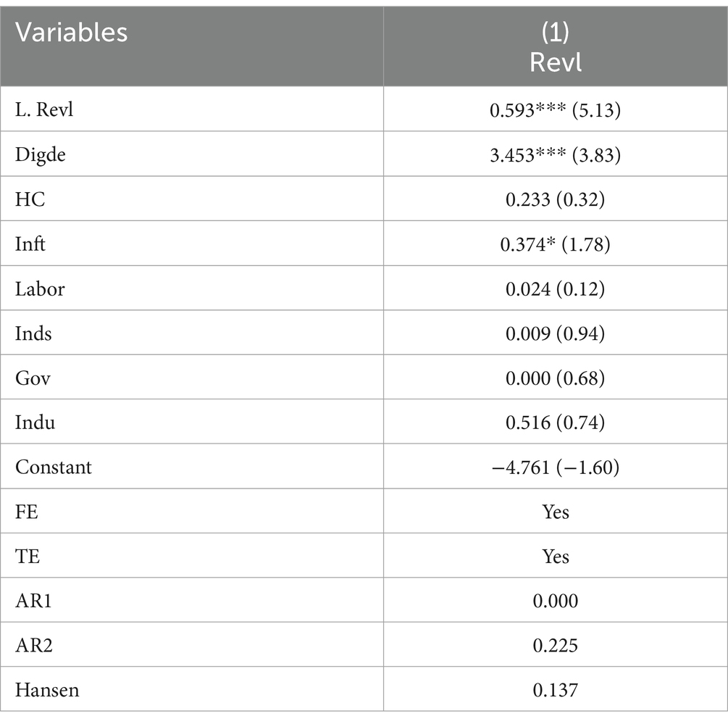
Task: Click the L. Revl row label
Action: tap(44, 109)
